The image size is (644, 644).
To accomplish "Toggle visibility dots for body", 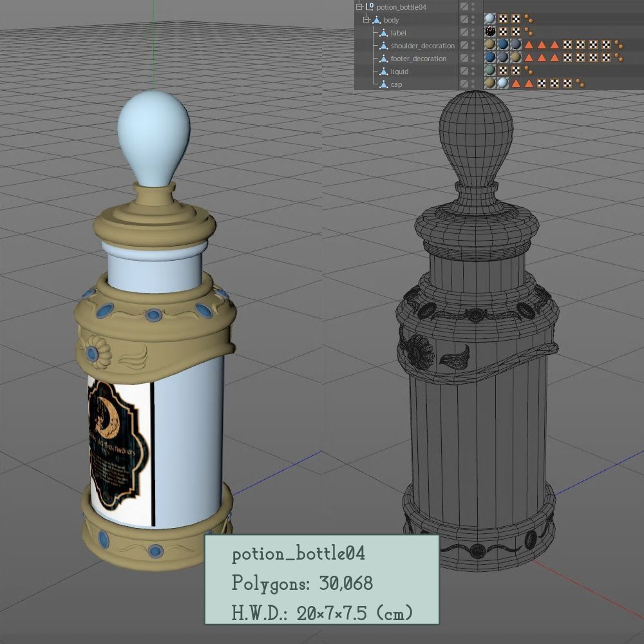I will (473, 19).
